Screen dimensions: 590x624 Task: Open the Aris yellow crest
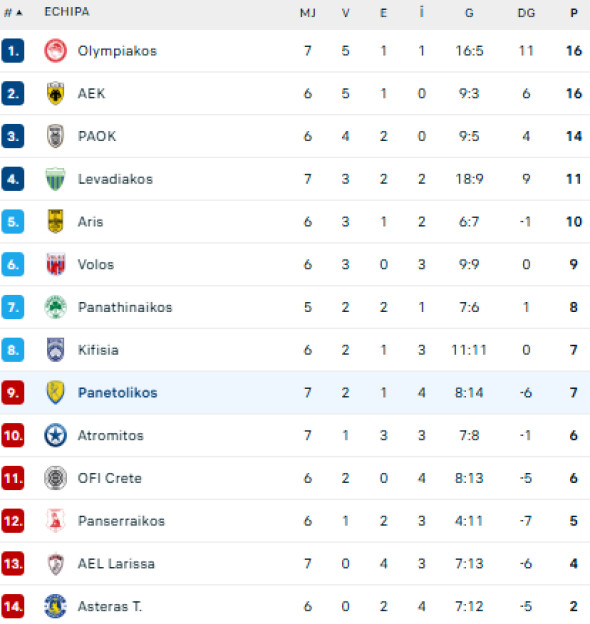tap(55, 222)
